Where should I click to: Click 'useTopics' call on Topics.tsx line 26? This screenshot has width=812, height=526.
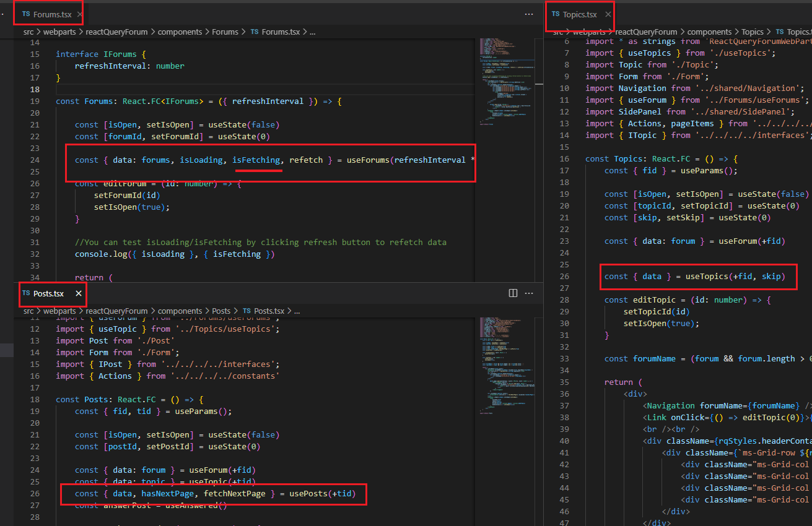pos(708,277)
